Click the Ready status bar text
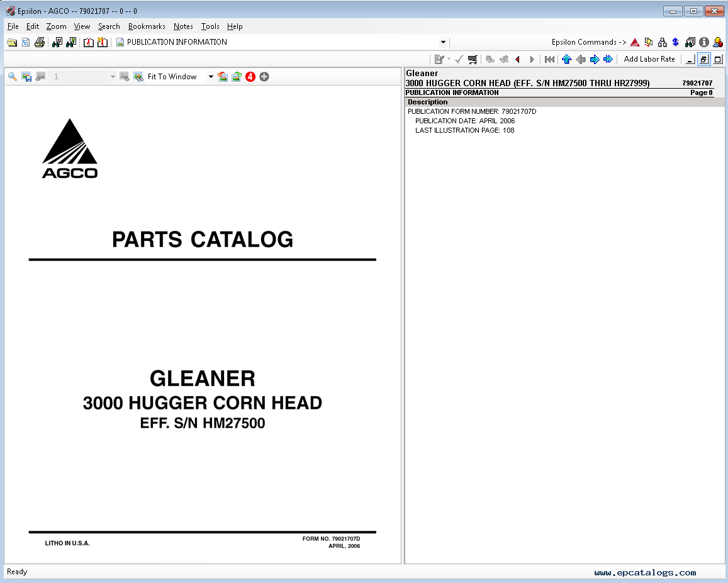Screen dimensions: 728x583 pyautogui.click(x=17, y=572)
